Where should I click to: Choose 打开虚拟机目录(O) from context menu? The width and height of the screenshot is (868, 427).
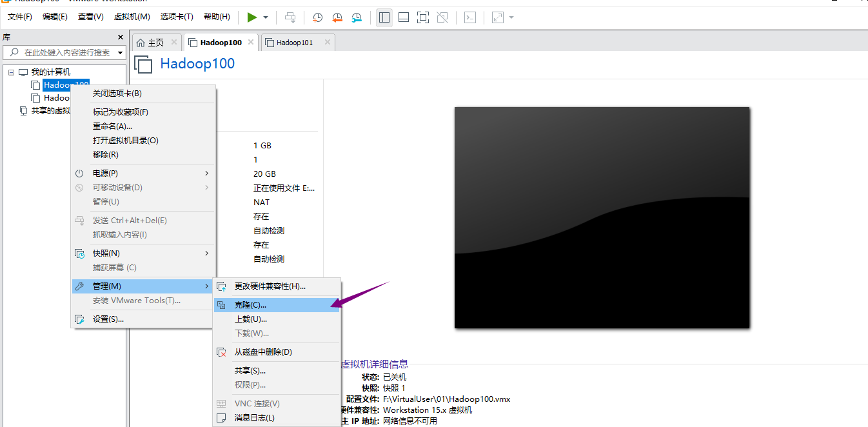tap(143, 141)
